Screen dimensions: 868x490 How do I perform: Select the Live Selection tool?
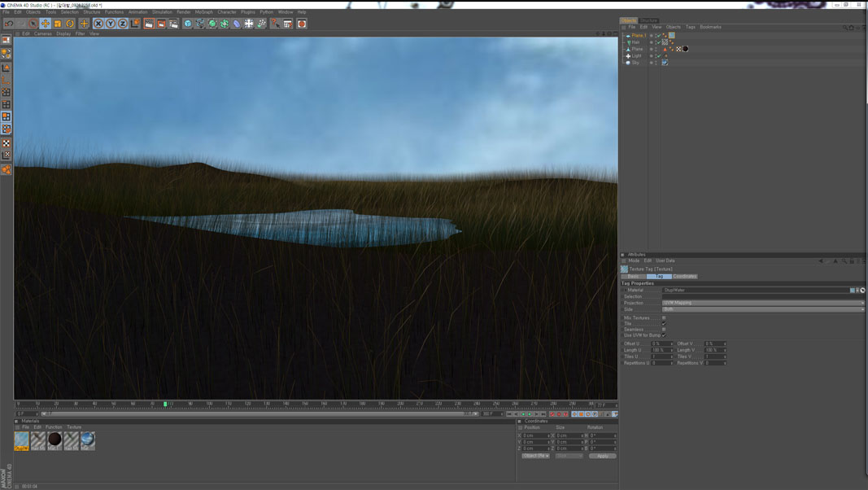pyautogui.click(x=33, y=24)
